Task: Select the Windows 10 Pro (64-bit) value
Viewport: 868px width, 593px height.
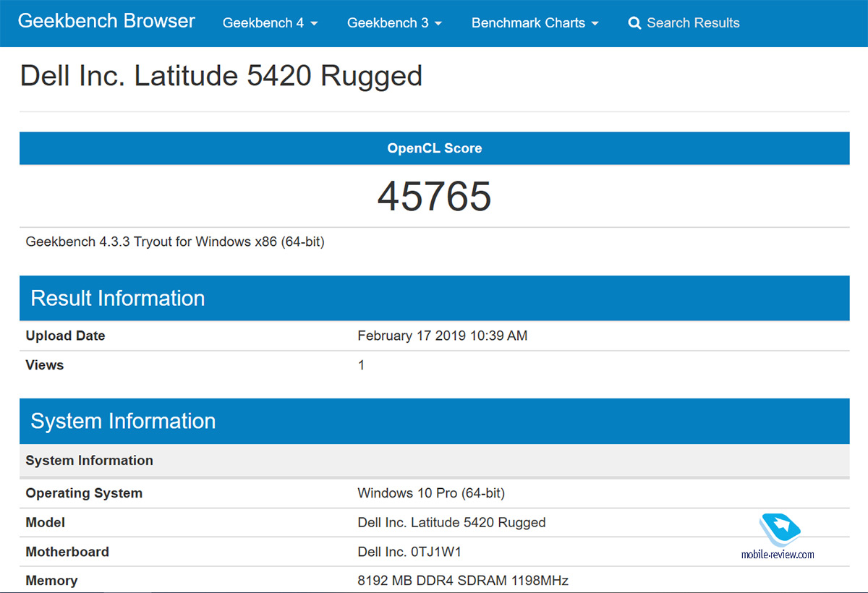Action: point(431,493)
